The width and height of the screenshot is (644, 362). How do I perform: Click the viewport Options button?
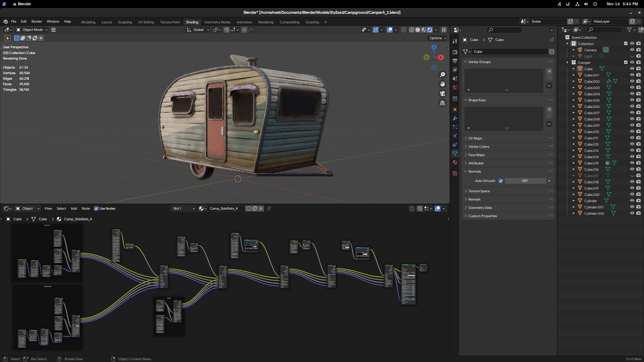click(438, 38)
